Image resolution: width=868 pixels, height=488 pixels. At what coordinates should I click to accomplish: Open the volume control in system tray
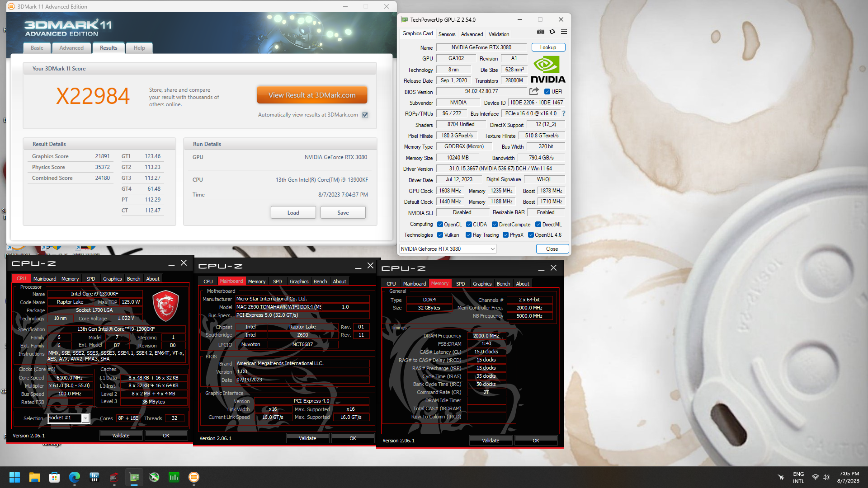(826, 477)
